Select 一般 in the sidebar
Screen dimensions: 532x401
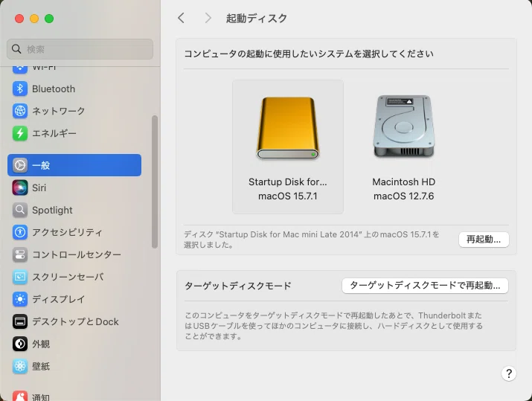74,165
